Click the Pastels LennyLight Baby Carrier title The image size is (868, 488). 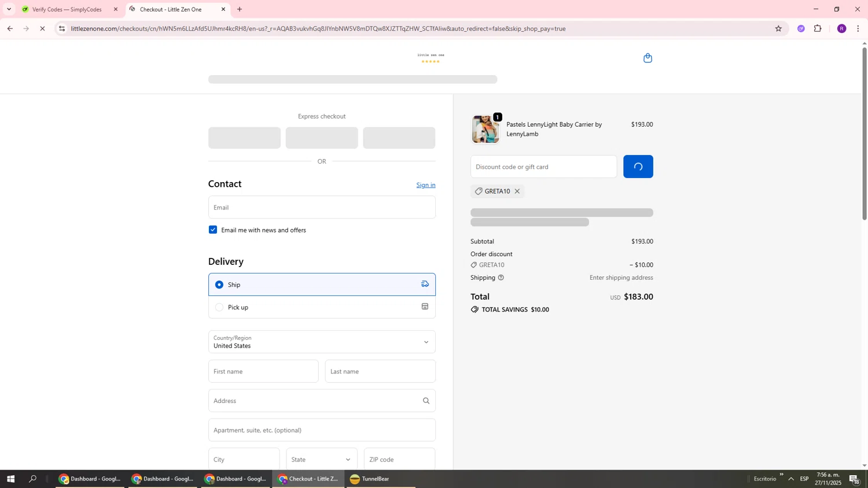pyautogui.click(x=554, y=129)
